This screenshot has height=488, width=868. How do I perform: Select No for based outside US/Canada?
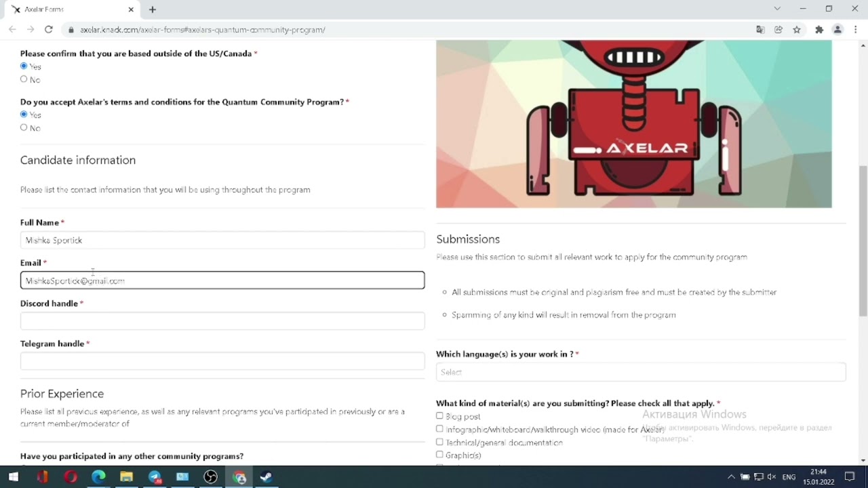24,79
